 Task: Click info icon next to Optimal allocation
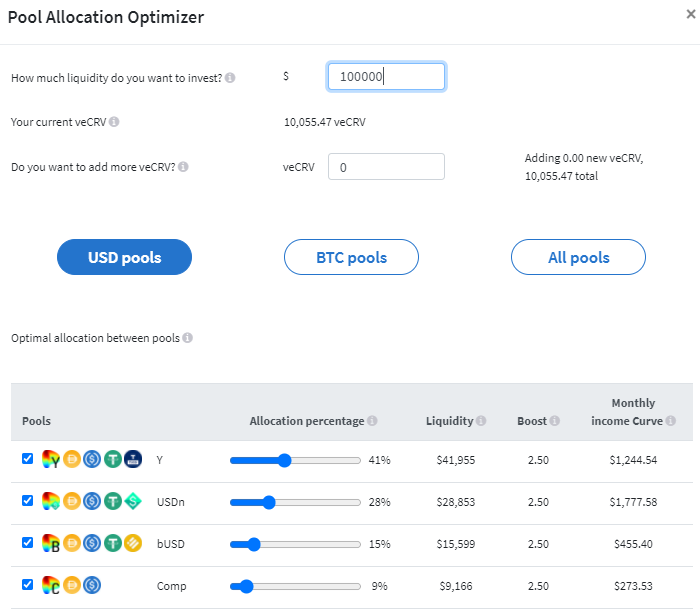click(x=188, y=337)
